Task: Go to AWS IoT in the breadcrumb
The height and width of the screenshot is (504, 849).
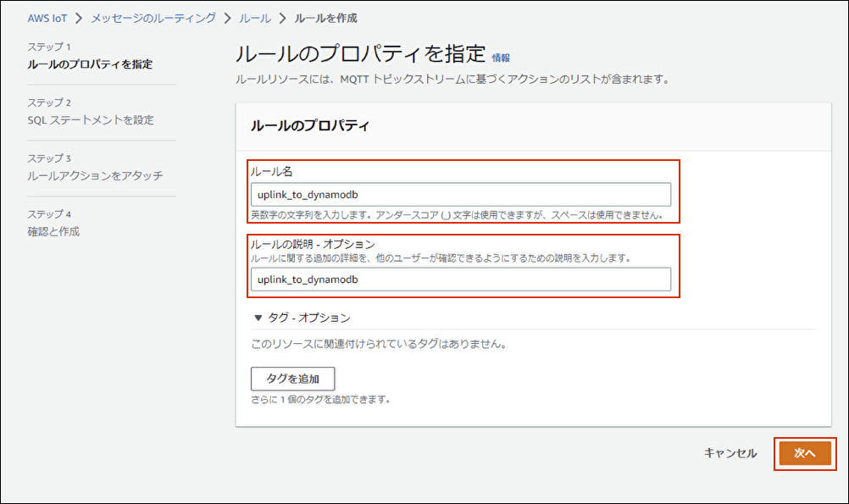Action: click(47, 18)
